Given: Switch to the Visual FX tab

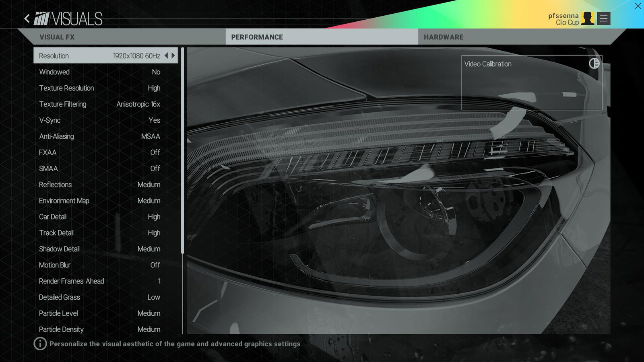Looking at the screenshot, I should click(57, 37).
